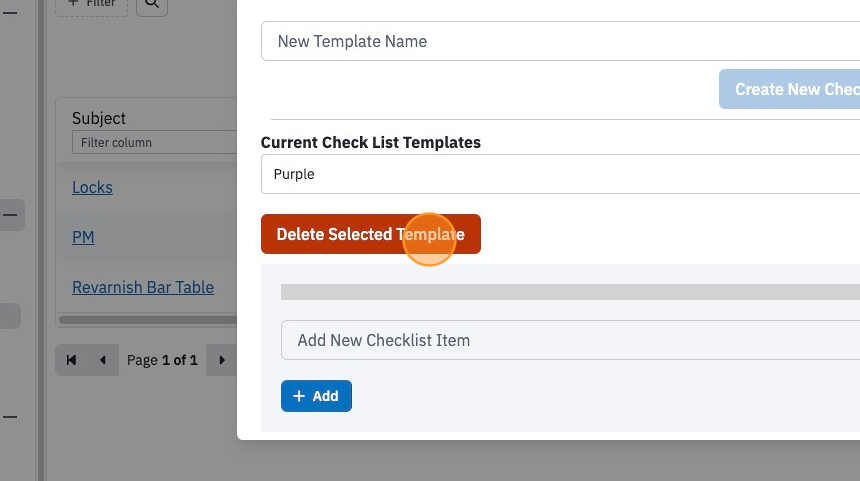The height and width of the screenshot is (481, 860).
Task: Select the highlighted sidebar item without dash
Action: click(x=10, y=316)
